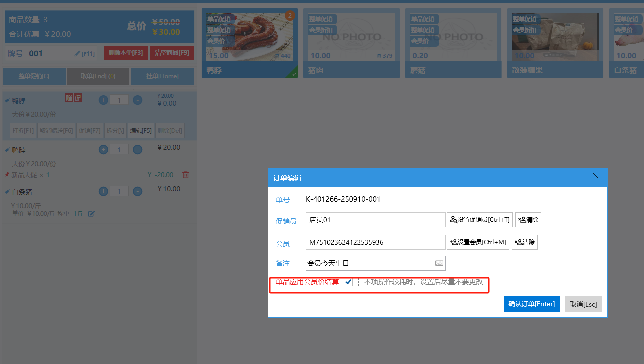This screenshot has height=364, width=644.
Task: Click the pencil icon beside table number 001
Action: click(x=77, y=53)
